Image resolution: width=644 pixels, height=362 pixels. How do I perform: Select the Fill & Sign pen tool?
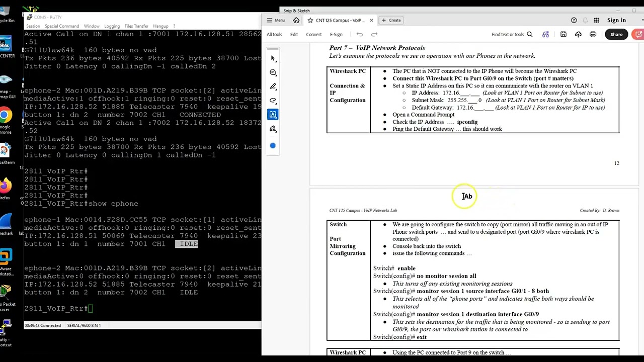273,129
